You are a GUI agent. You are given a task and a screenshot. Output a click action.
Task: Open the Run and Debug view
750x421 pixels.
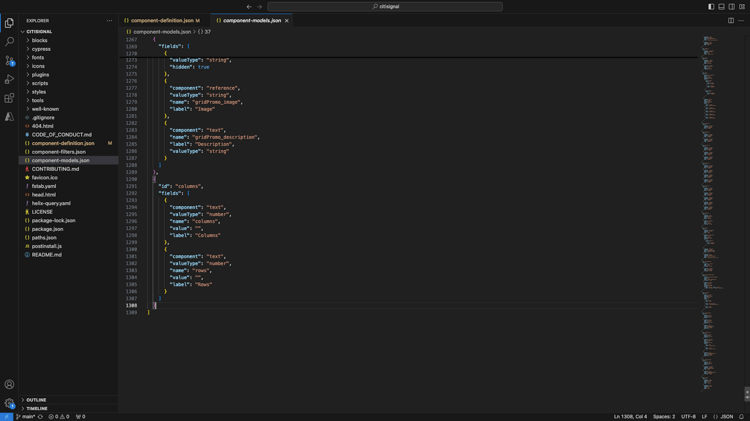coord(9,79)
